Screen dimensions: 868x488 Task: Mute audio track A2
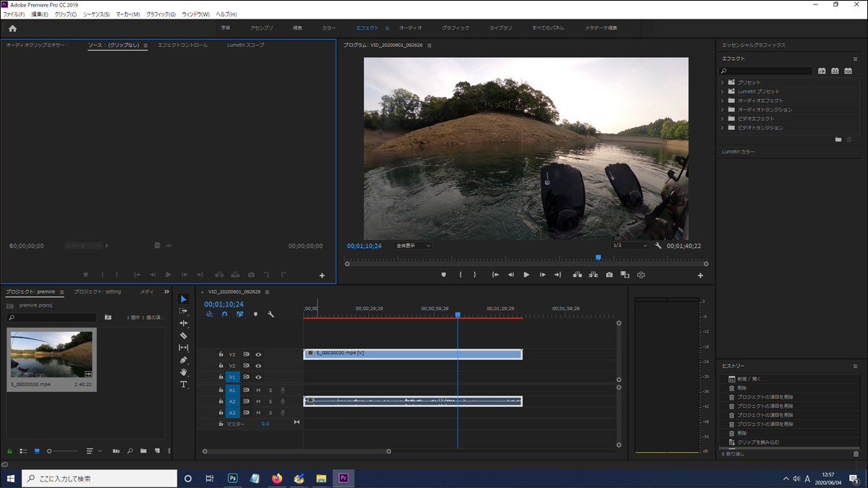click(258, 401)
